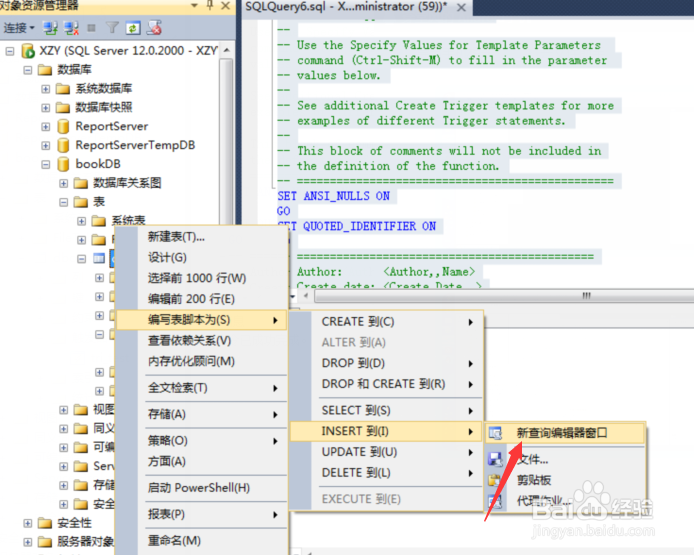Collapse the bookDB database node

[x=46, y=164]
